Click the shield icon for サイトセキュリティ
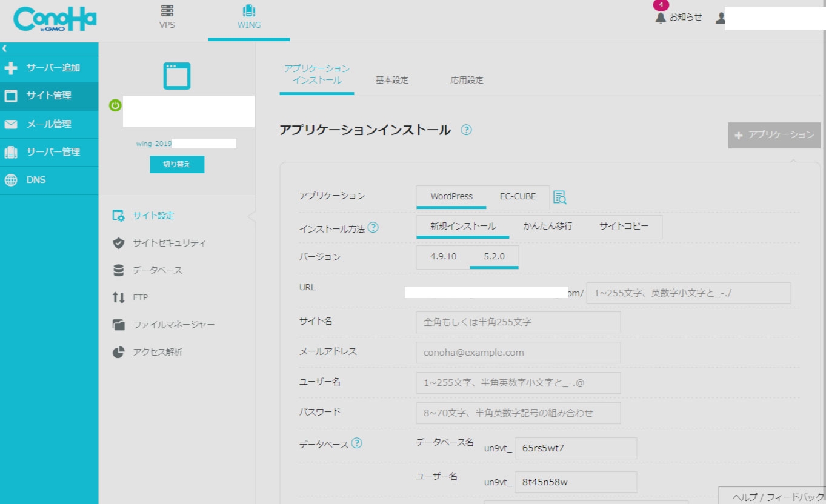The image size is (826, 504). point(119,243)
